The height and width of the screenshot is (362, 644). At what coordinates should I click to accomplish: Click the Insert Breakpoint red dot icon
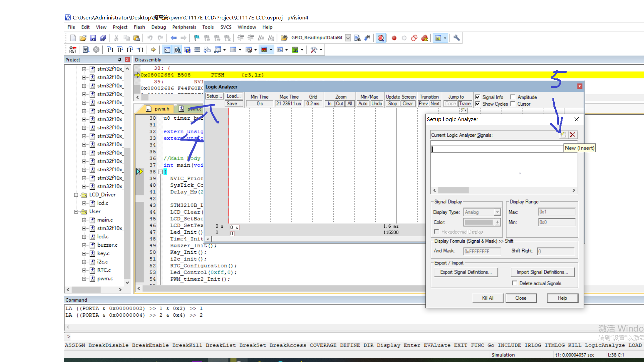coord(394,38)
